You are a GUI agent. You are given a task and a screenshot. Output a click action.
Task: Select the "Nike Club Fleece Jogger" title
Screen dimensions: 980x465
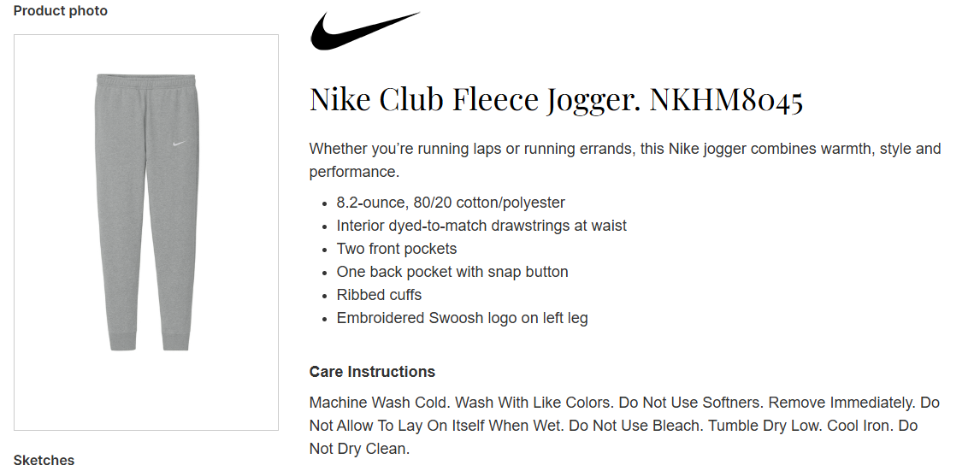coord(475,100)
